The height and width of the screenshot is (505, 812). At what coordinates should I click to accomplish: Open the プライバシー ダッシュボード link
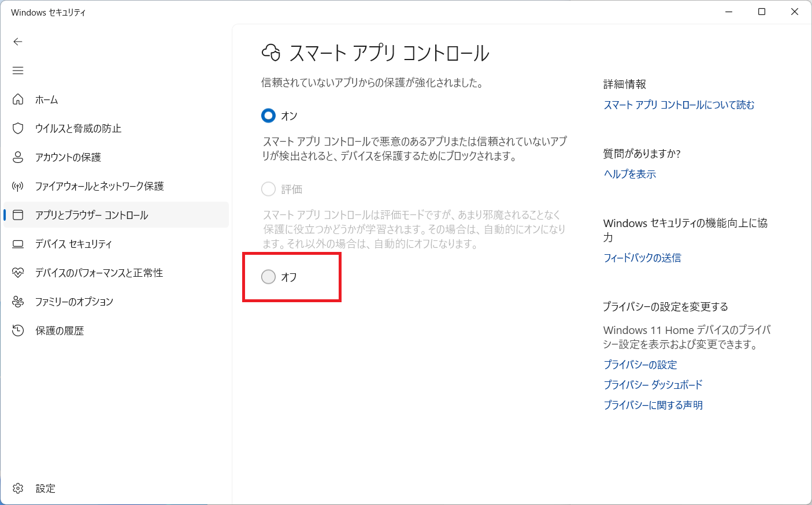tap(653, 385)
